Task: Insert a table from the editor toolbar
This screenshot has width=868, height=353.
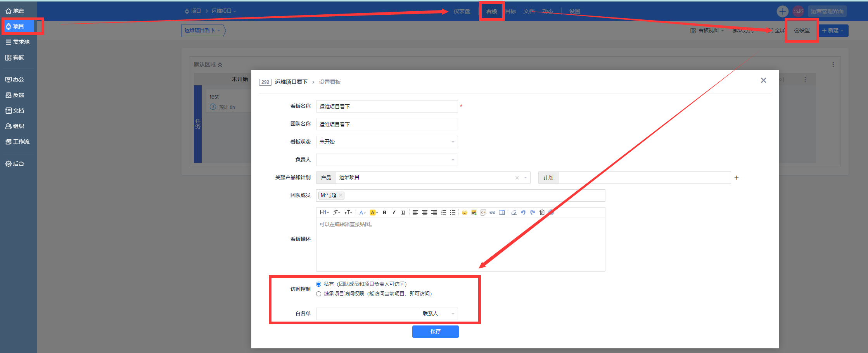Action: (501, 213)
